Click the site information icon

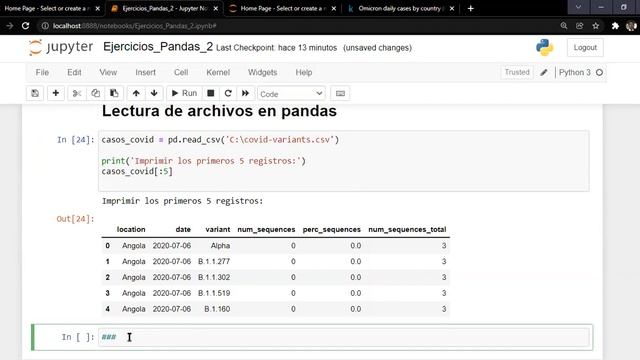(x=45, y=26)
